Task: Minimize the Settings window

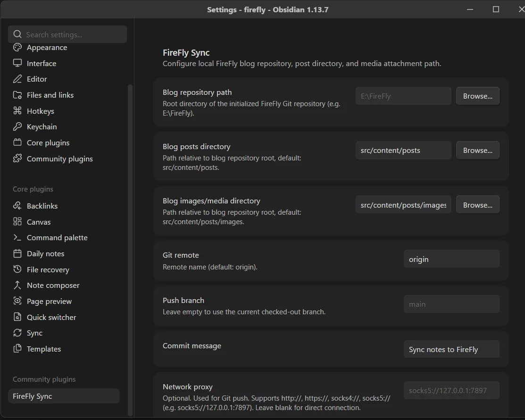Action: [x=470, y=9]
